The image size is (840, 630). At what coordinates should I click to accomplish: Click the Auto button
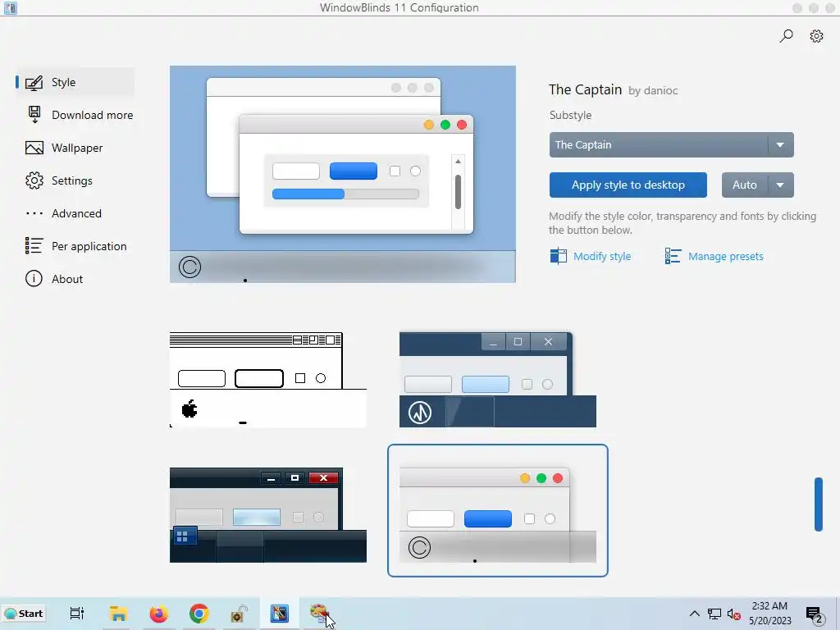coord(745,185)
